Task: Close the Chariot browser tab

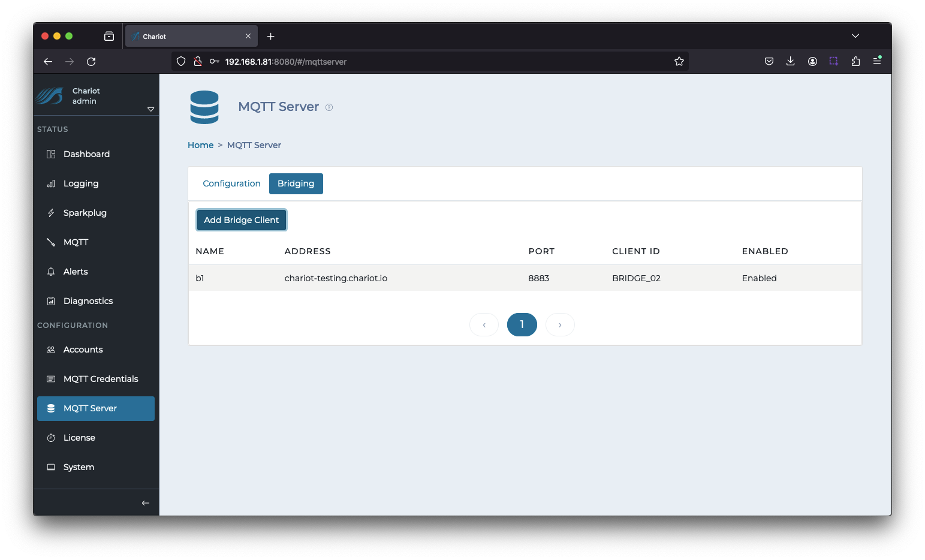Action: pos(248,36)
